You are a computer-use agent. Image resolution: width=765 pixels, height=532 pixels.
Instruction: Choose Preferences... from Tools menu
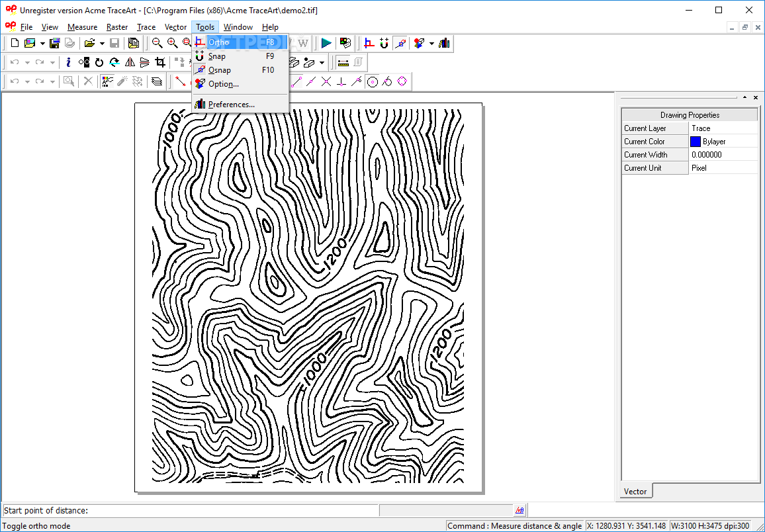click(x=240, y=105)
